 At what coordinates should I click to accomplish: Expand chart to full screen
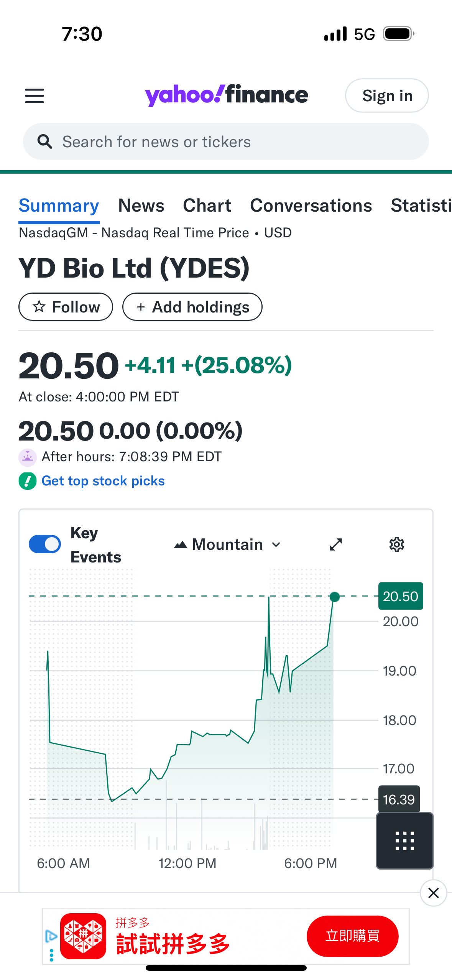[x=336, y=544]
